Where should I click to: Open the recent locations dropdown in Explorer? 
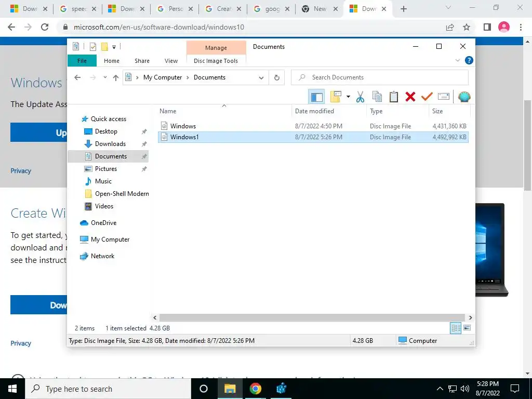pos(105,77)
